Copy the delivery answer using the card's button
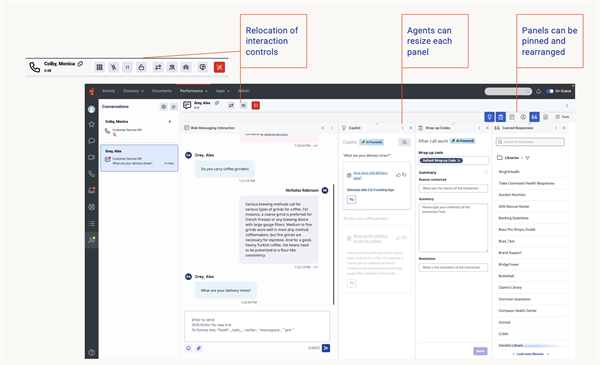 [x=351, y=199]
